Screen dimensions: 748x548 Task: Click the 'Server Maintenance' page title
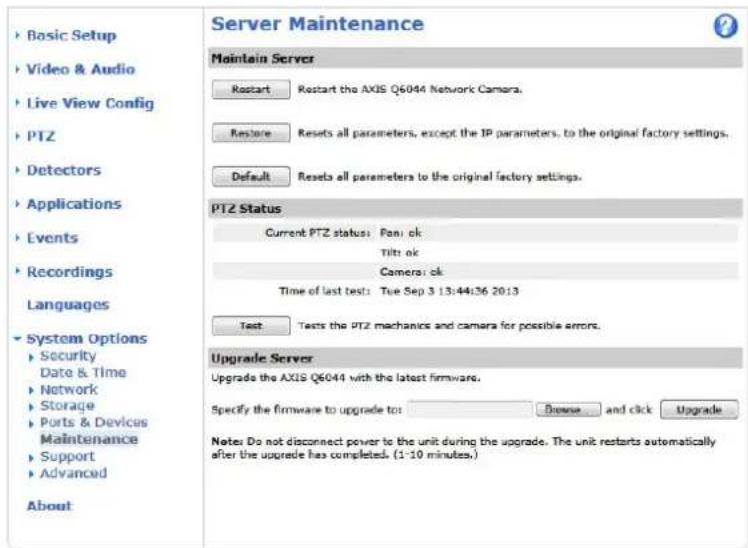pyautogui.click(x=318, y=24)
